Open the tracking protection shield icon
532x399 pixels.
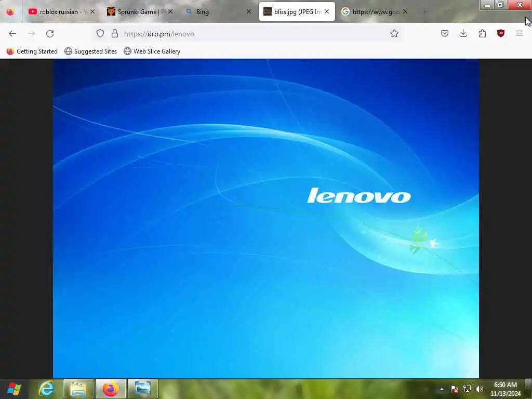(100, 33)
